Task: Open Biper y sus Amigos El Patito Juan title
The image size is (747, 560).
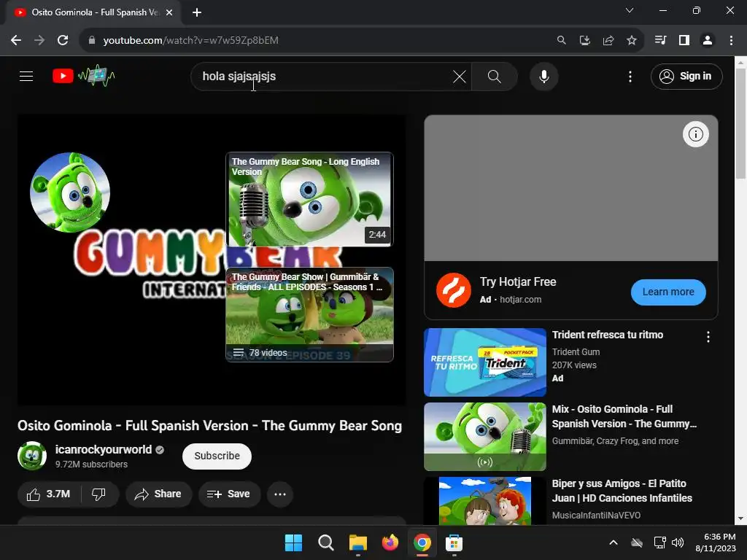Action: pyautogui.click(x=622, y=491)
